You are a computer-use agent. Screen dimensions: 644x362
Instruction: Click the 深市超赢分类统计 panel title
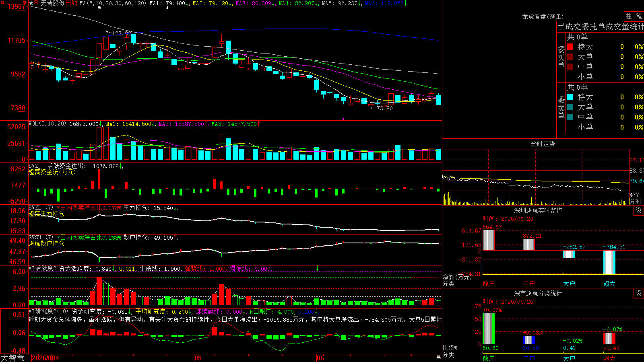coord(538,293)
